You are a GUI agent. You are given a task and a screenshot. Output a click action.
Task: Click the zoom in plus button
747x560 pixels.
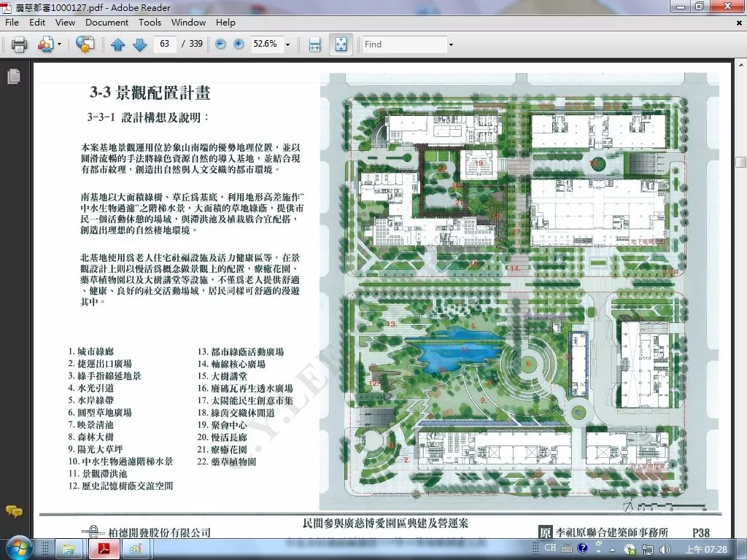[x=239, y=44]
